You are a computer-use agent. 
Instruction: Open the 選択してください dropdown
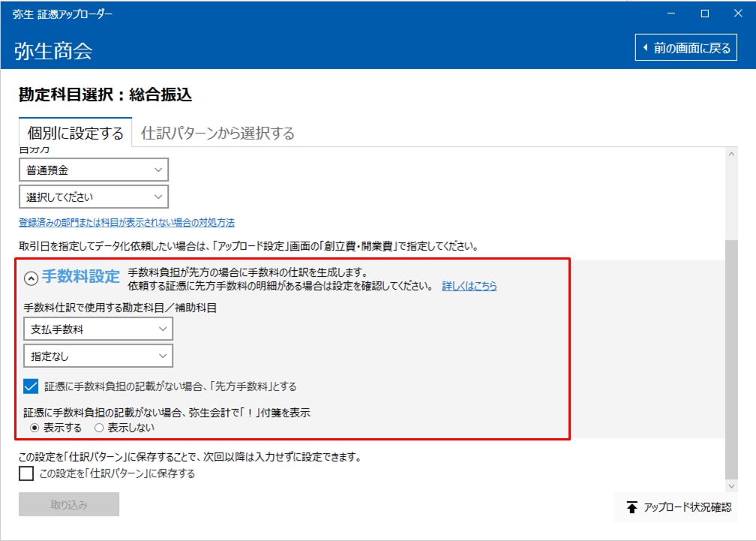(94, 197)
